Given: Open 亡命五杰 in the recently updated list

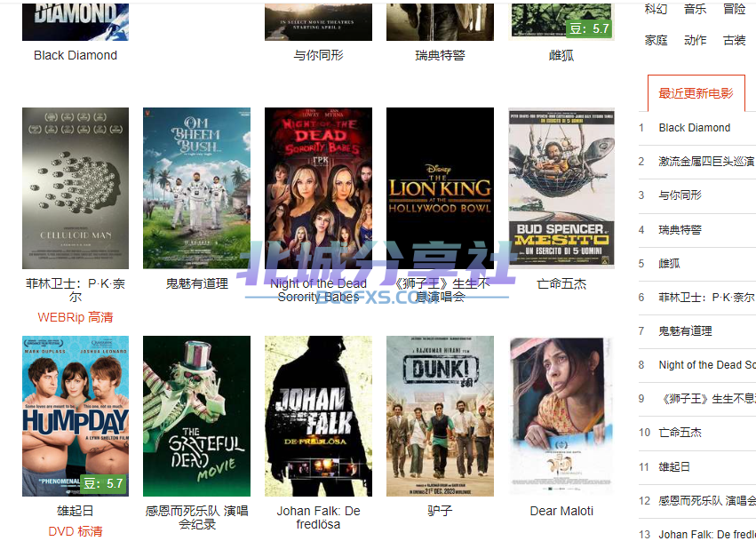Looking at the screenshot, I should 680,433.
